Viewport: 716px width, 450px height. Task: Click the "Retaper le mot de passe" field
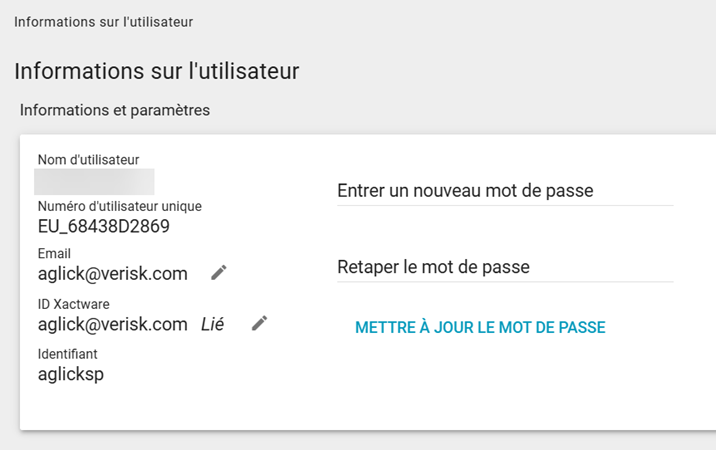pyautogui.click(x=505, y=267)
